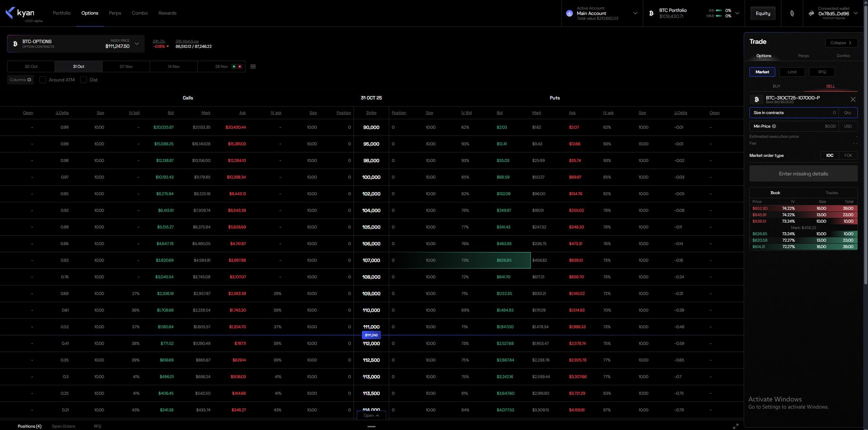Click the page vertical scrollbar
This screenshot has height=430, width=868.
coord(866,145)
